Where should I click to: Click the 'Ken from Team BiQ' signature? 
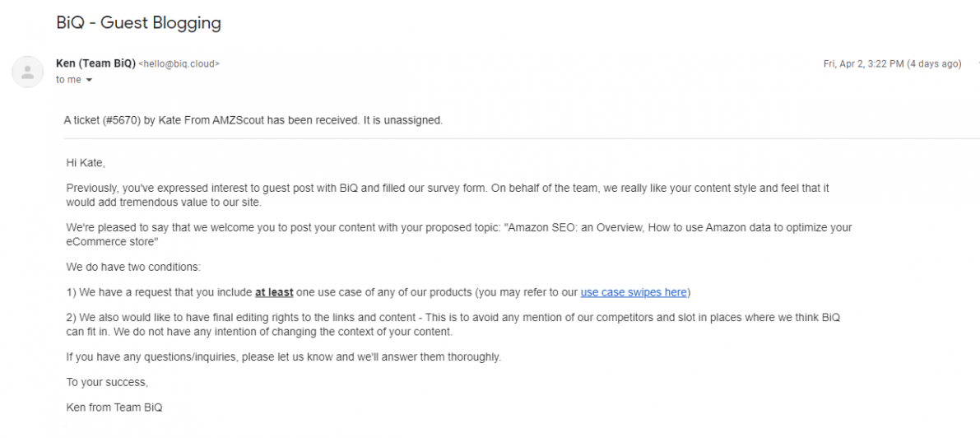tap(114, 408)
